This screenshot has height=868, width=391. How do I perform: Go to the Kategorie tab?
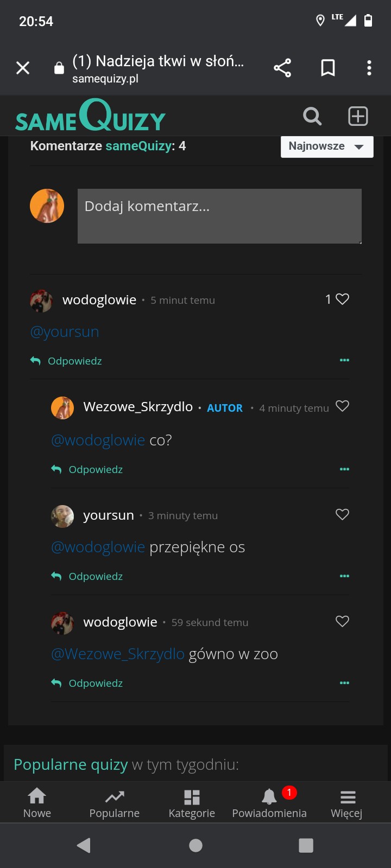[x=192, y=803]
